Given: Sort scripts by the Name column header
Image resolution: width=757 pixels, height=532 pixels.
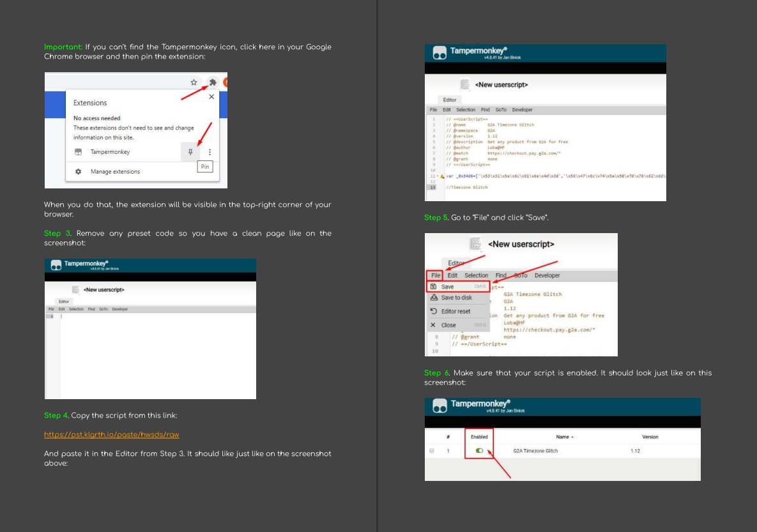Looking at the screenshot, I should 564,436.
